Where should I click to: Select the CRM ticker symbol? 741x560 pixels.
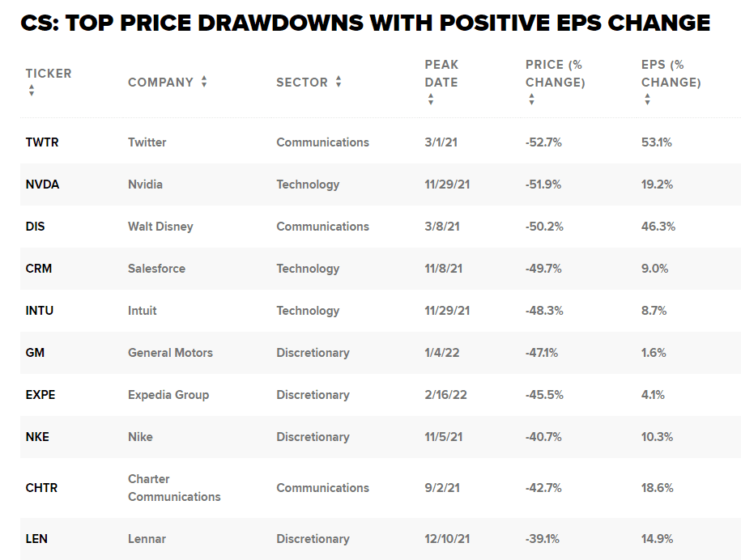point(38,269)
